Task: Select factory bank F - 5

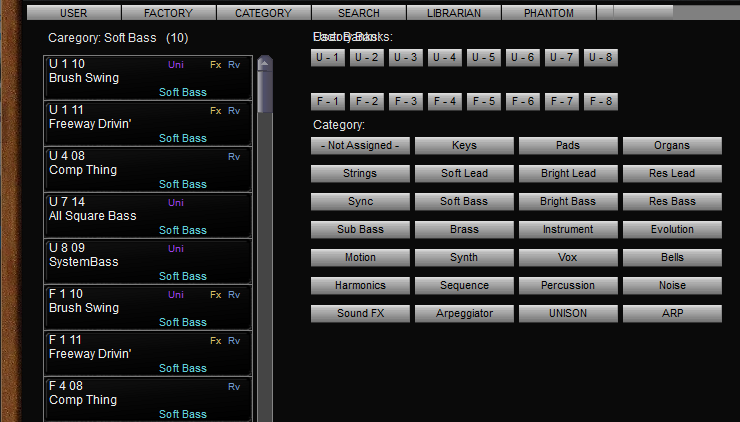Action: click(x=484, y=102)
